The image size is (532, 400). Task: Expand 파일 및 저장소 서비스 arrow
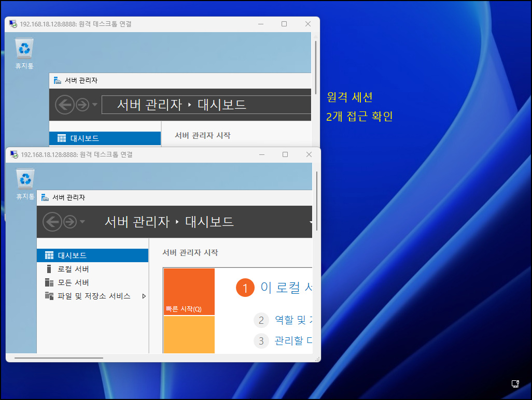point(144,296)
